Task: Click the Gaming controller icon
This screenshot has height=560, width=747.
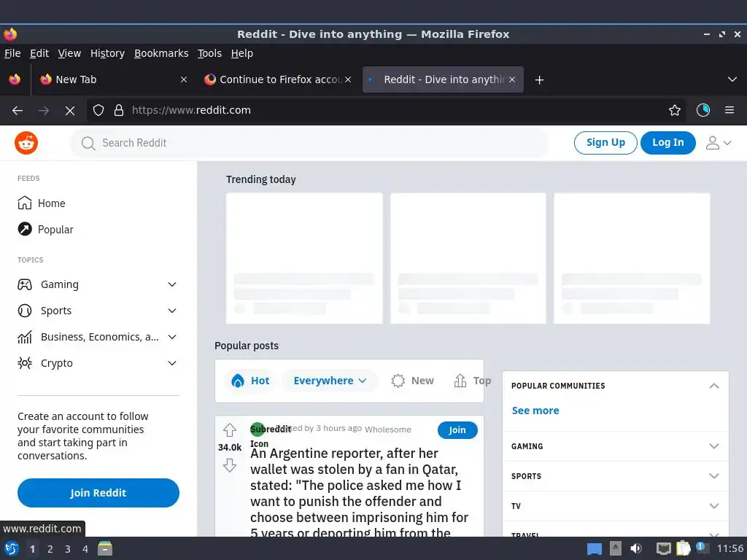Action: tap(25, 284)
